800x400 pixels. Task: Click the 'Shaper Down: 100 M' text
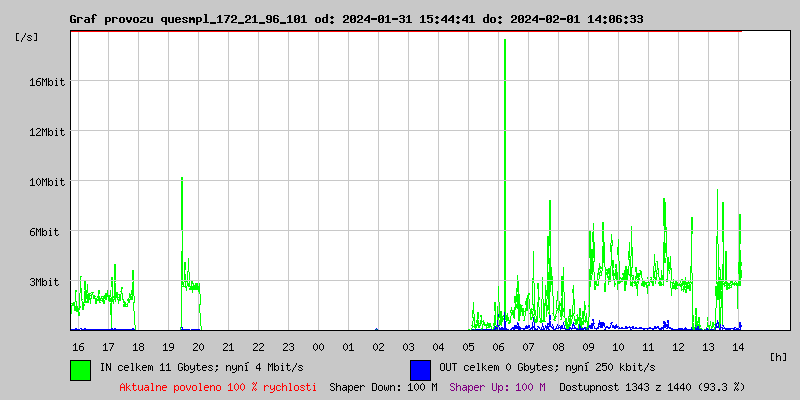coord(383,386)
